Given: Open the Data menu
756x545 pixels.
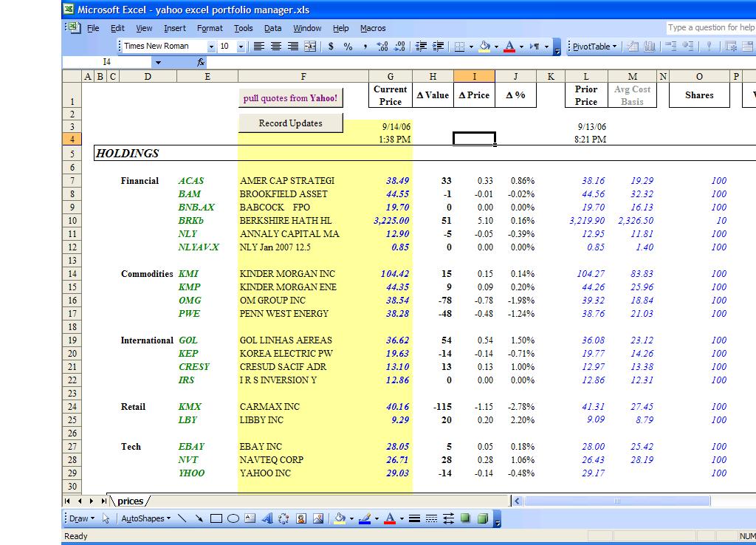Looking at the screenshot, I should [272, 28].
